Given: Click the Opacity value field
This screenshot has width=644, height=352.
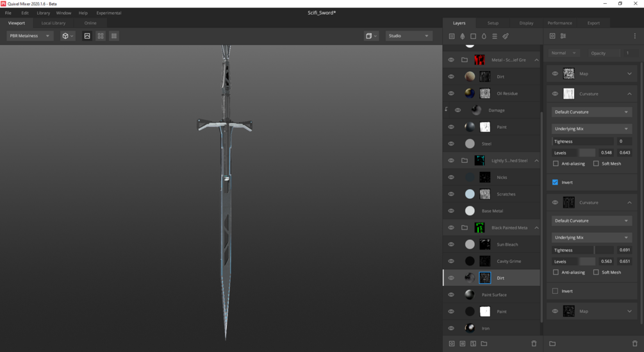Looking at the screenshot, I should click(x=628, y=53).
